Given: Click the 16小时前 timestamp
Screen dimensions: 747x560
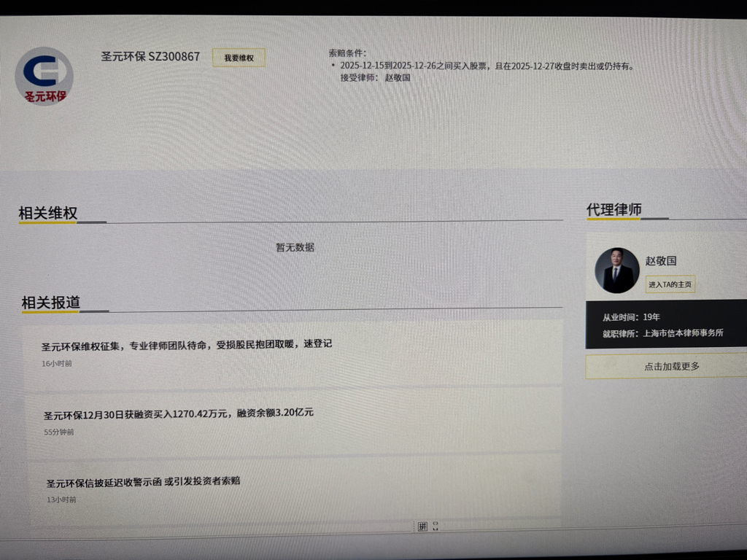Looking at the screenshot, I should coord(57,363).
